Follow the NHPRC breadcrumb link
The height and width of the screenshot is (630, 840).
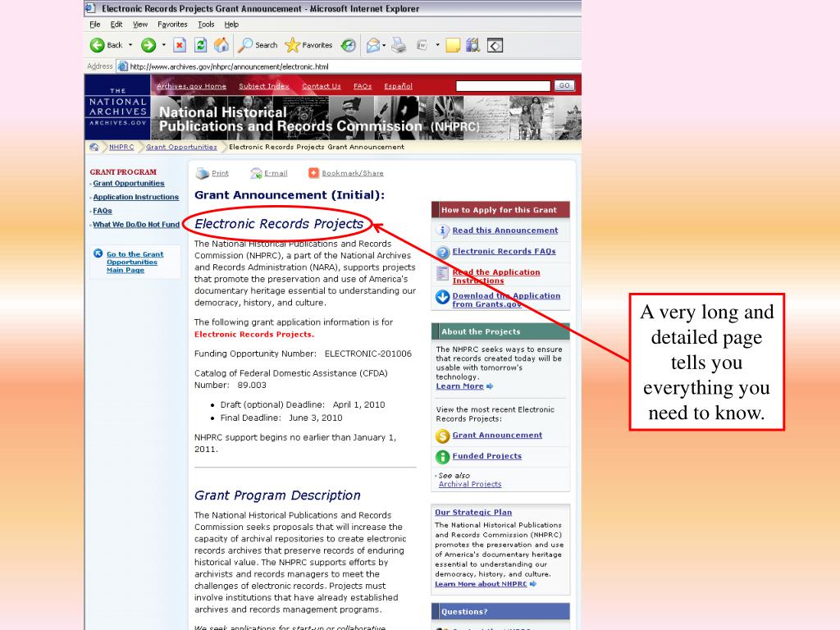tap(121, 148)
